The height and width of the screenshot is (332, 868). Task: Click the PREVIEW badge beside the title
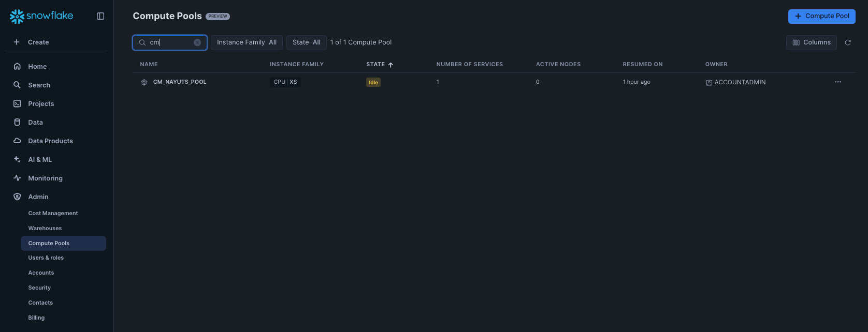tap(218, 17)
